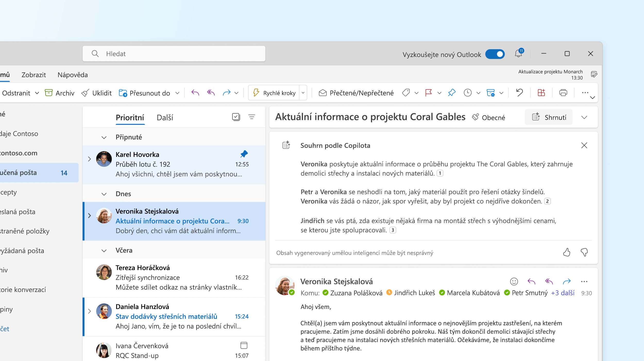Open forward options dropdown arrow
Screen dimensions: 644x361
236,93
